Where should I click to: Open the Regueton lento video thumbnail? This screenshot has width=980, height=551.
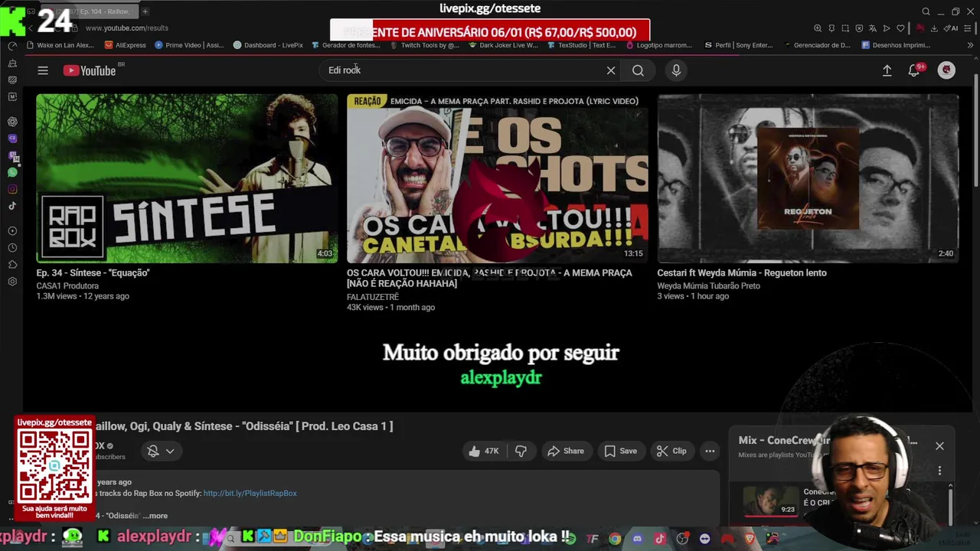click(x=808, y=178)
